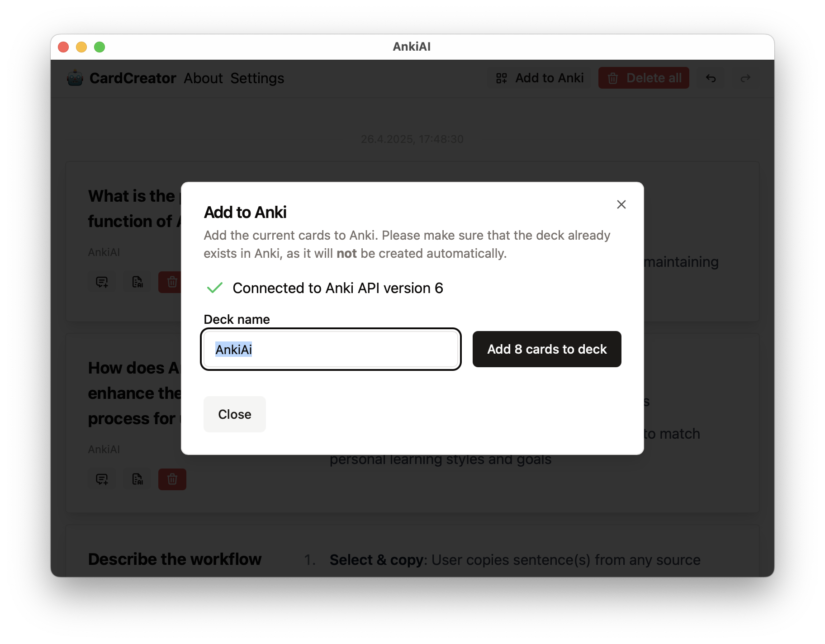
Task: Click the undo arrow icon
Action: pos(711,78)
